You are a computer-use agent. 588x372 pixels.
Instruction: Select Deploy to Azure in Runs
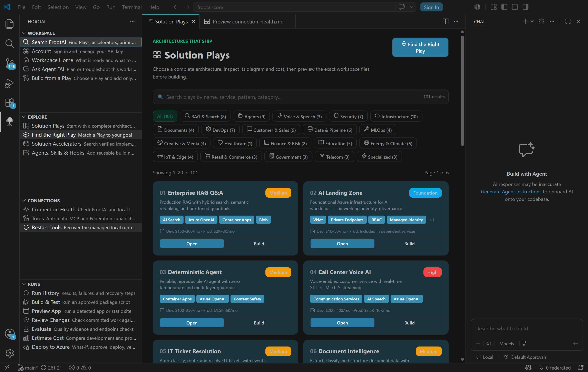pos(81,347)
